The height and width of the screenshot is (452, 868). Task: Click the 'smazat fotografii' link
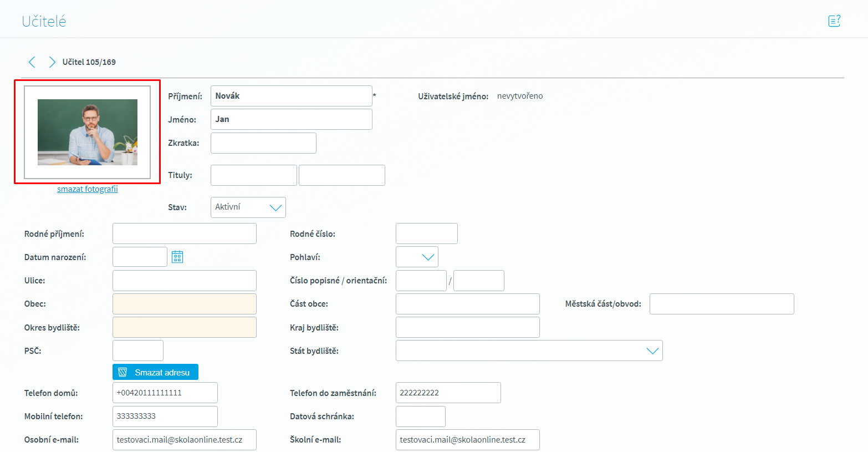(88, 189)
